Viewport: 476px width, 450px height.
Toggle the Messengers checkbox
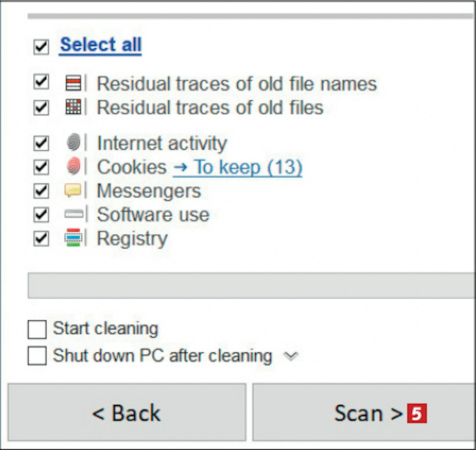click(41, 191)
